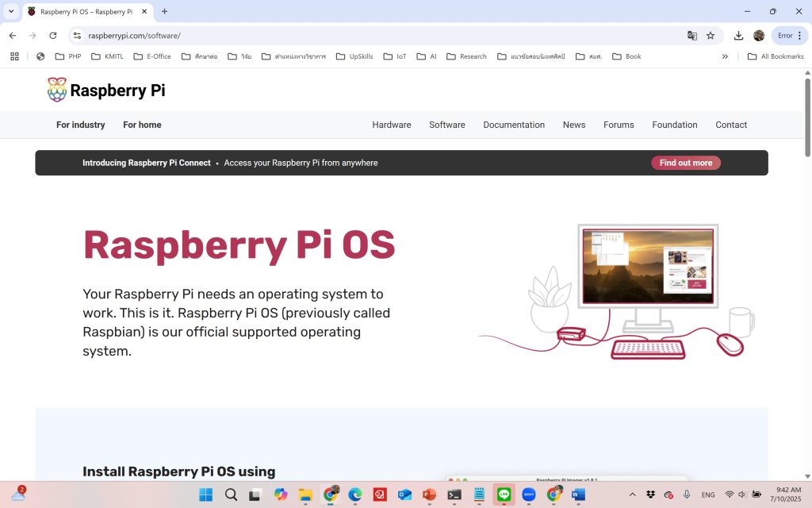
Task: Switch to the For industry section
Action: pyautogui.click(x=80, y=125)
